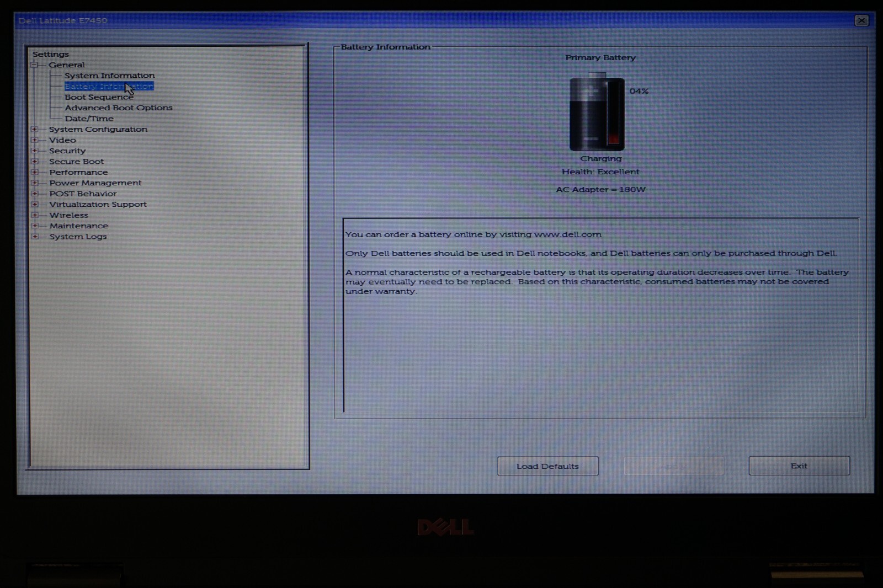Select the Security category label

coord(67,151)
